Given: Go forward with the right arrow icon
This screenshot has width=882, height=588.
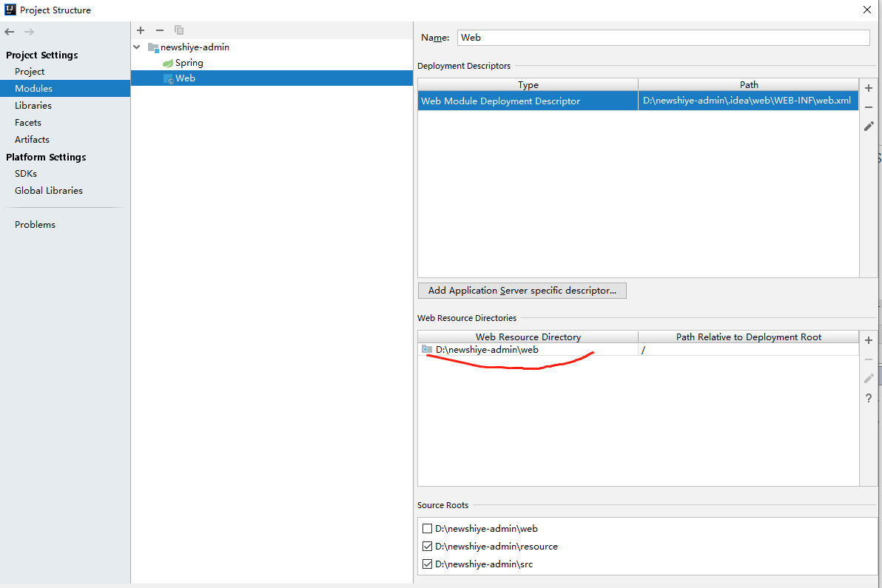Looking at the screenshot, I should click(x=30, y=32).
